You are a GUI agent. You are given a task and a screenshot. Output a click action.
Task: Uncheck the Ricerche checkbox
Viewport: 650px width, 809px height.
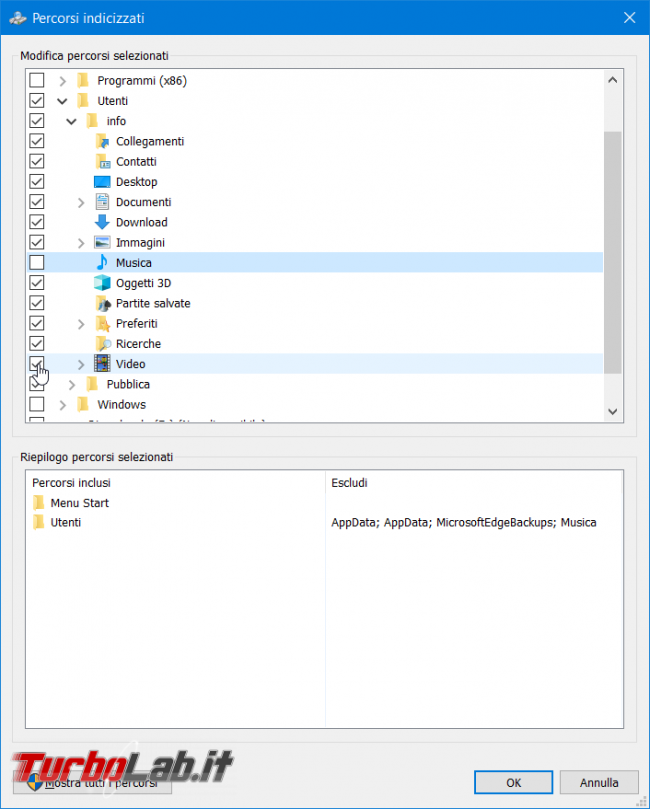click(37, 344)
